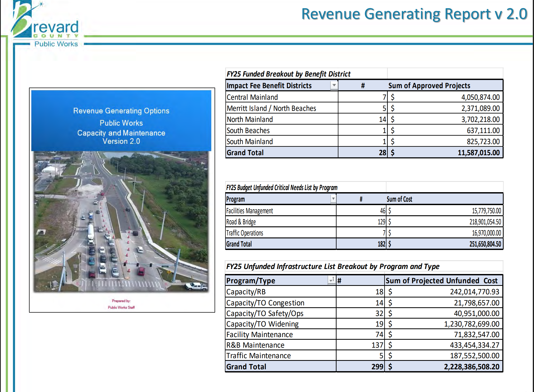Select the Capacity/TO Widening row label

click(262, 324)
